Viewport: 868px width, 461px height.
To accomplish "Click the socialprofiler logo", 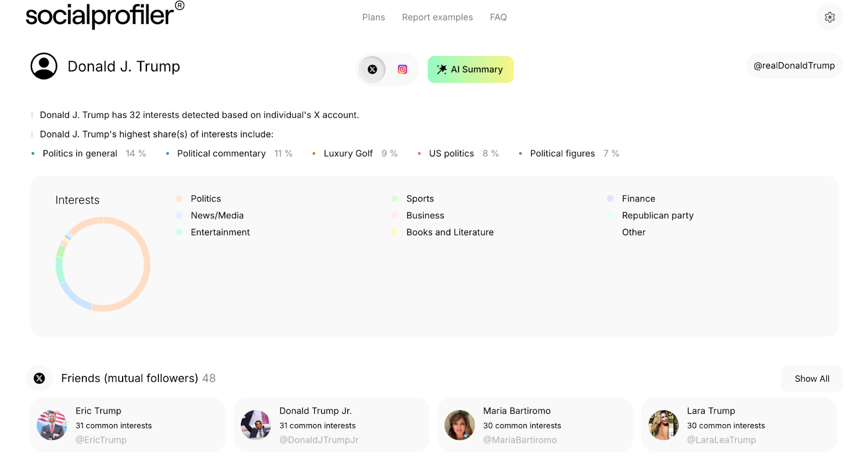I will click(105, 15).
